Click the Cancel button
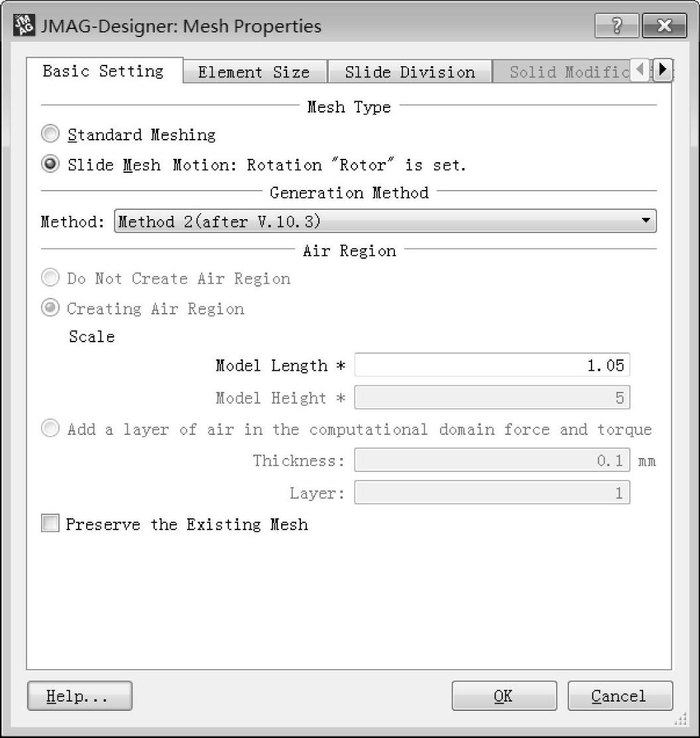The image size is (700, 738). click(620, 696)
